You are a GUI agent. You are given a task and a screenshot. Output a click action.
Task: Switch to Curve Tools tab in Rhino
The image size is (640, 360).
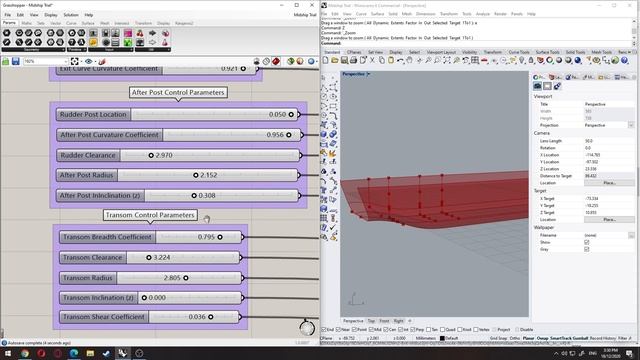point(519,52)
